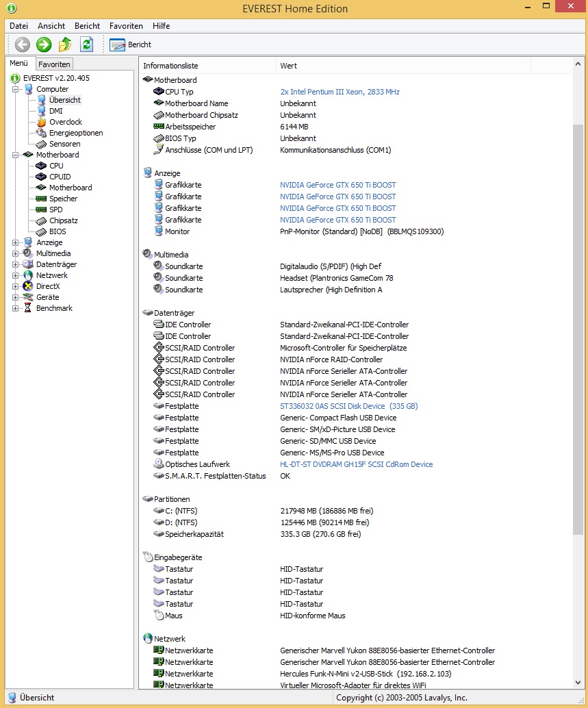The image size is (588, 708).
Task: Select Übersicht in the Computer tree
Action: point(65,100)
